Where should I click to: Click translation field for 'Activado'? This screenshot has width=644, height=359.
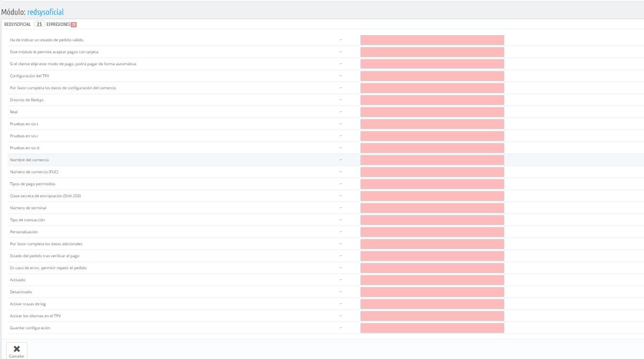[432, 280]
